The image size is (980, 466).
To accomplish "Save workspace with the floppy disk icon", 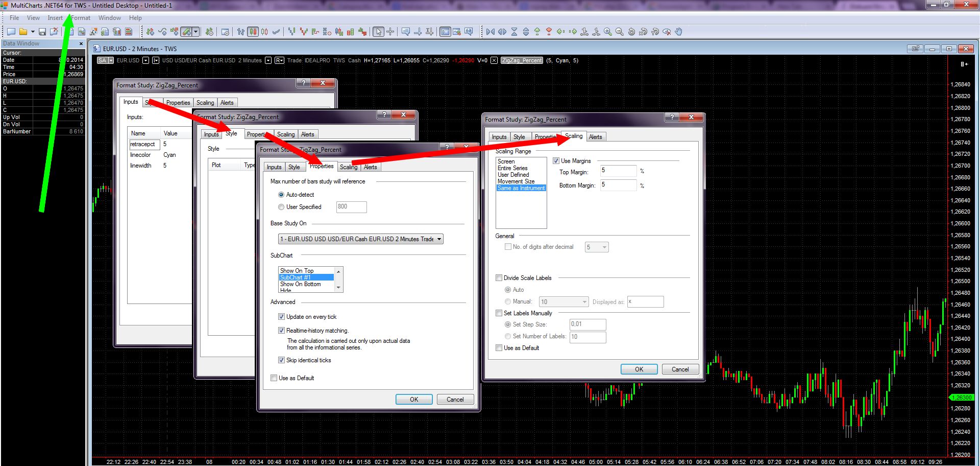I will click(x=42, y=32).
